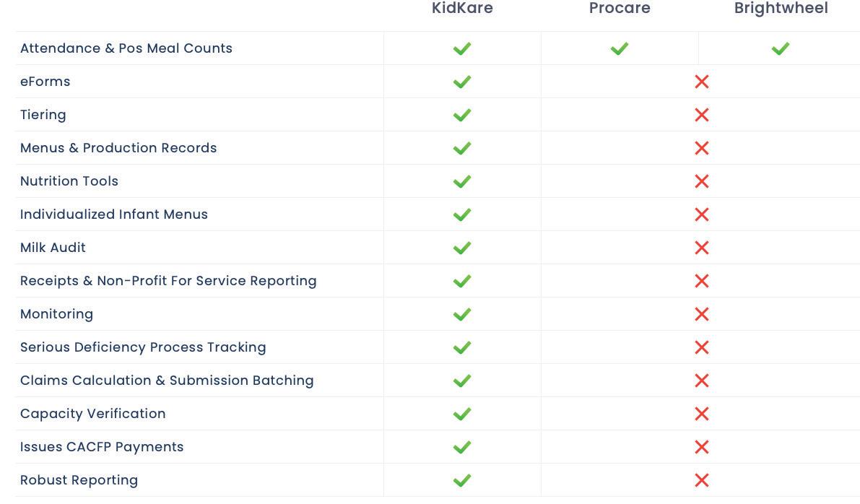Click Procare's checkmark for Attendance row
The width and height of the screenshot is (860, 504).
click(x=619, y=48)
